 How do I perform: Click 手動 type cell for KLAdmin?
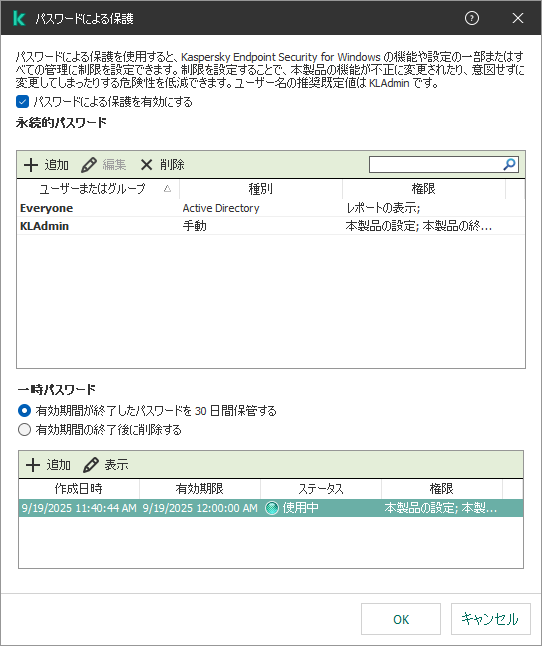(194, 226)
